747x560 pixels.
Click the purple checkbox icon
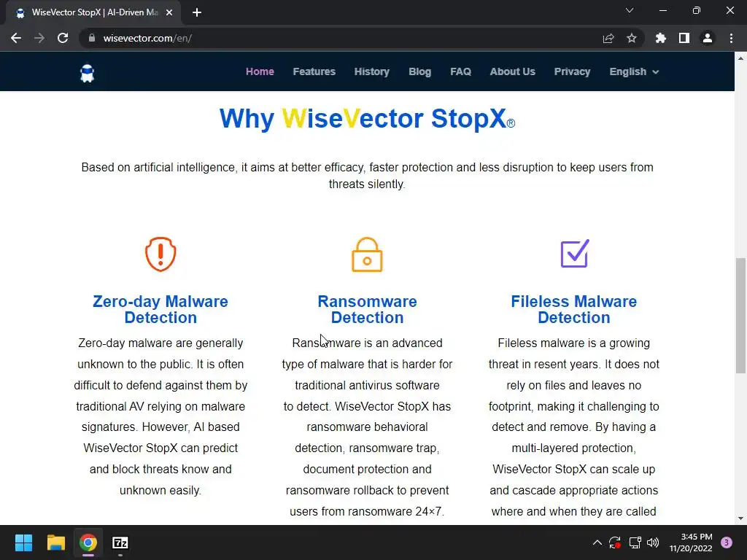pos(575,253)
